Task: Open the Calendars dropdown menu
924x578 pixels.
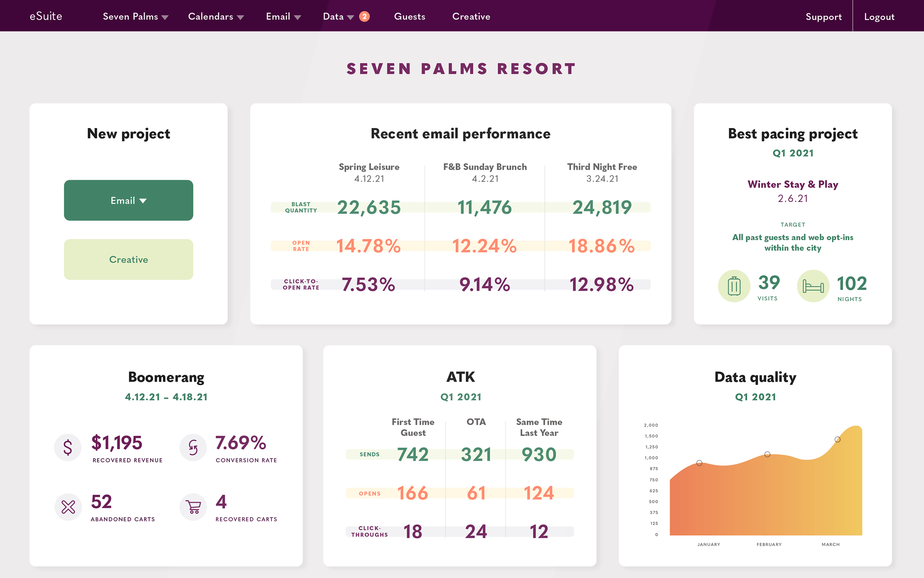Action: pyautogui.click(x=216, y=17)
